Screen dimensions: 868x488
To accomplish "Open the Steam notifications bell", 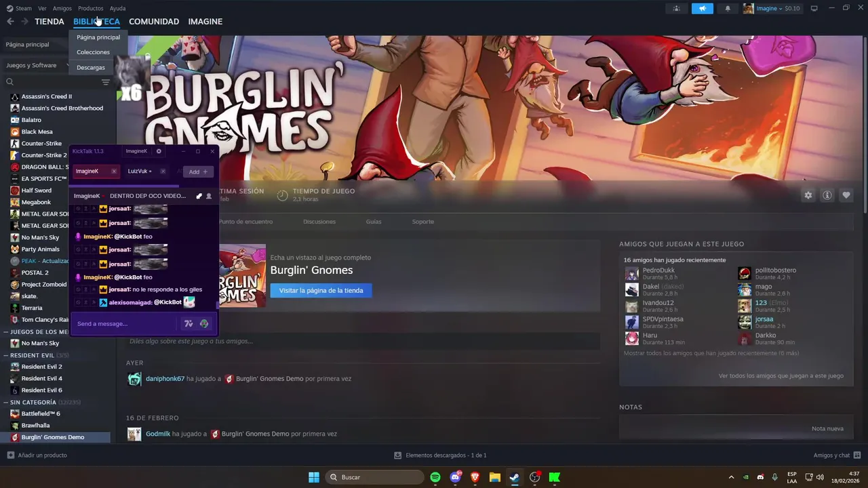I will click(728, 8).
